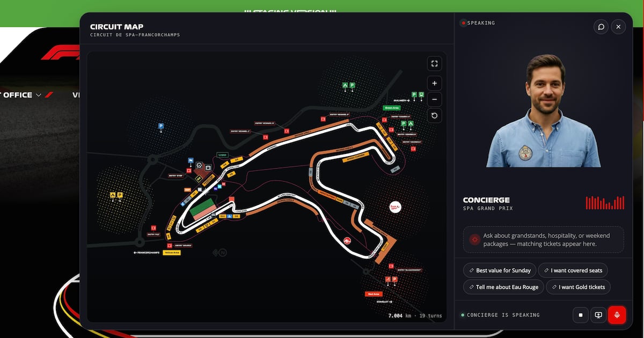This screenshot has width=644, height=338.
Task: Click the yellow parking P icon
Action: (120, 195)
